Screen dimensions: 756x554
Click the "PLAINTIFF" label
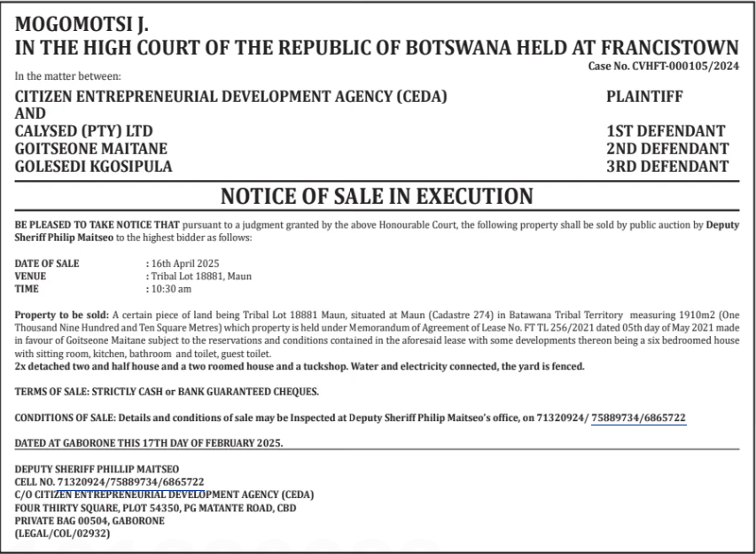click(x=645, y=96)
